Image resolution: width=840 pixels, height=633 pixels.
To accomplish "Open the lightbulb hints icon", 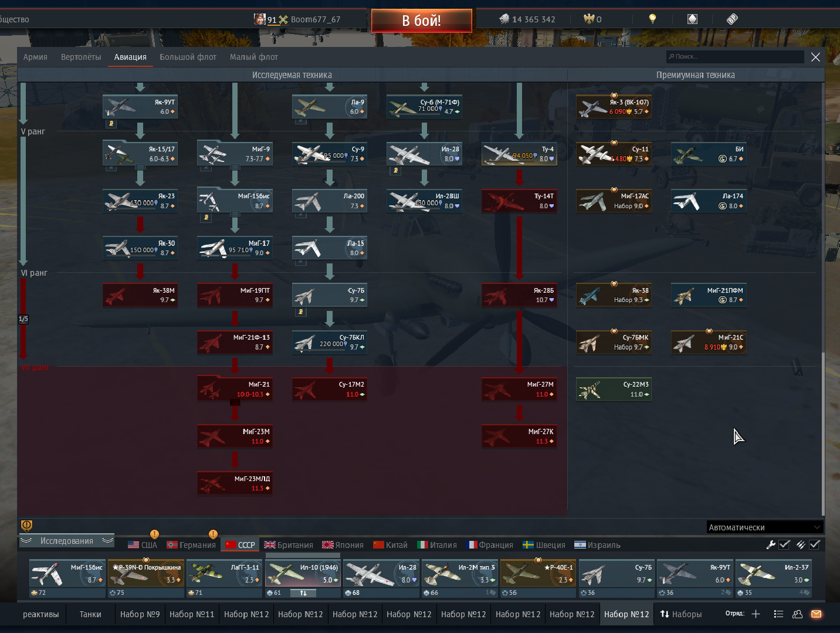I will (652, 19).
